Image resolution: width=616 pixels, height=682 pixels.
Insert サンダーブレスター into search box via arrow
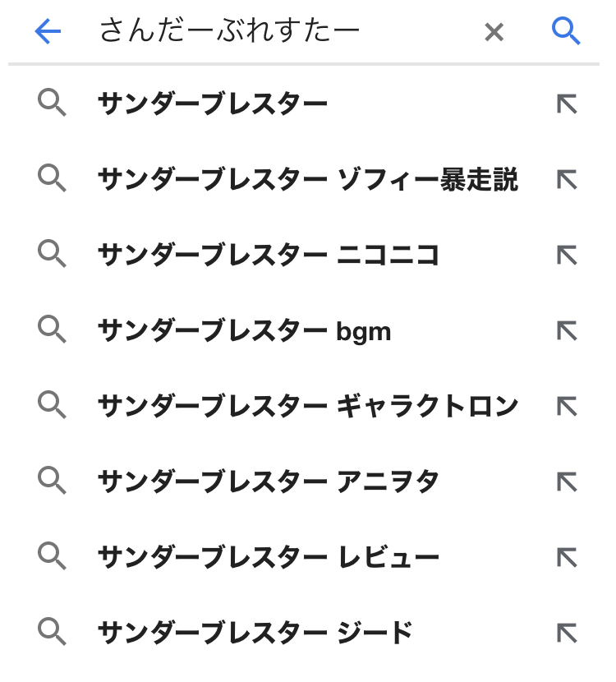tap(567, 104)
